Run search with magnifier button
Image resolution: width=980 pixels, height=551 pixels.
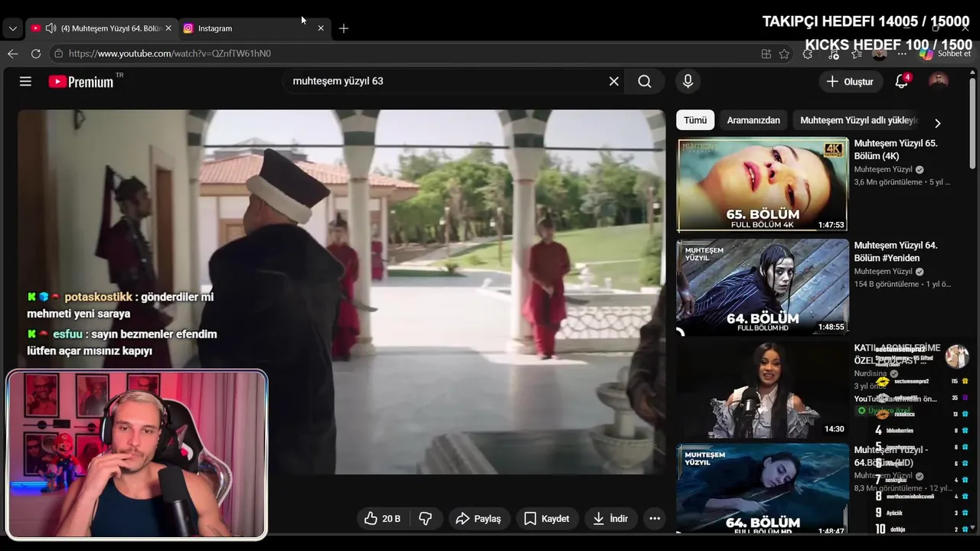click(x=645, y=81)
